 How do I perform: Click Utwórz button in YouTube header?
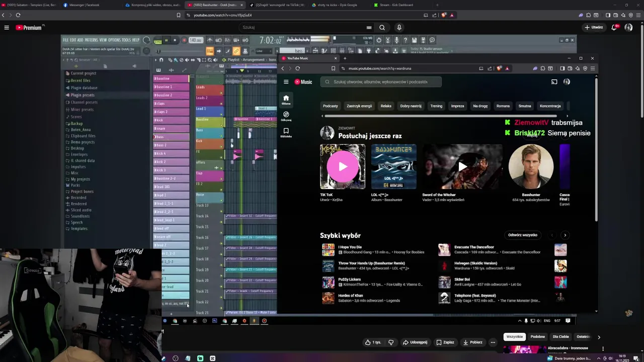click(594, 27)
